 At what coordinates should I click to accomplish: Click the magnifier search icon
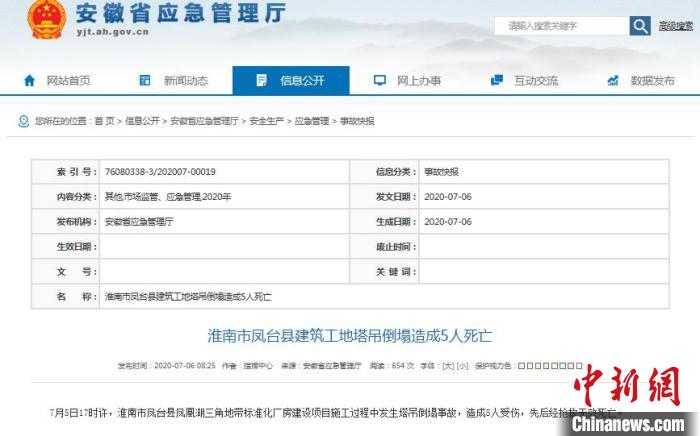click(x=643, y=26)
